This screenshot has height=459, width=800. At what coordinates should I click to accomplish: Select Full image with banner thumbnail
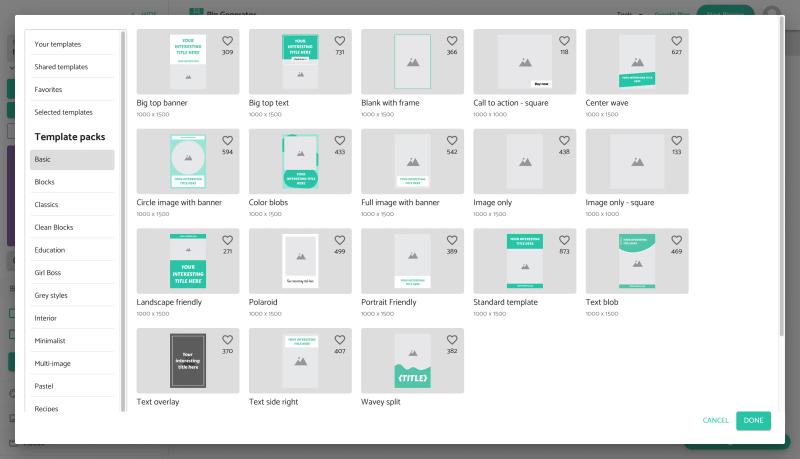click(x=412, y=161)
